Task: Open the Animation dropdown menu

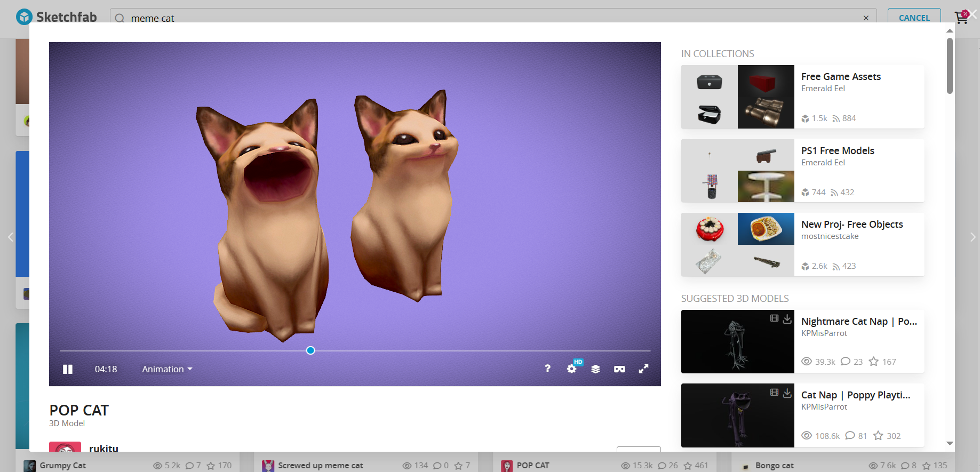Action: click(167, 369)
